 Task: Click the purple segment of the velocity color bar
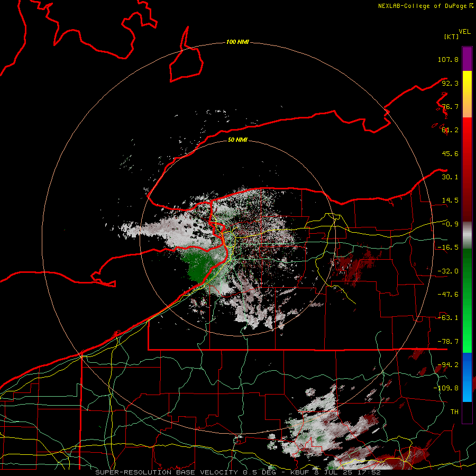click(x=467, y=59)
